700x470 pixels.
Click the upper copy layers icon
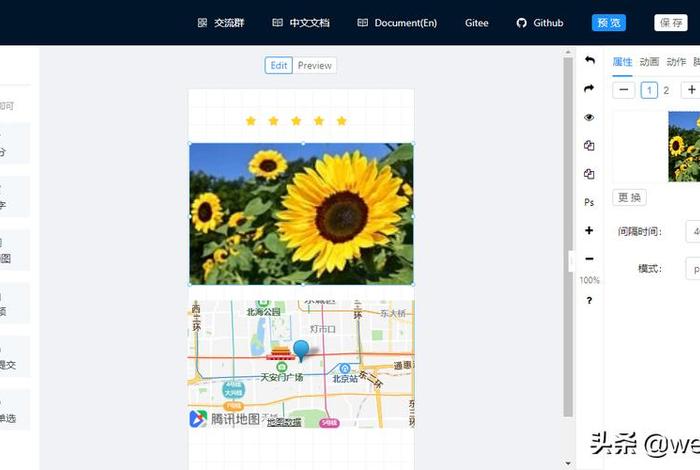pyautogui.click(x=589, y=146)
